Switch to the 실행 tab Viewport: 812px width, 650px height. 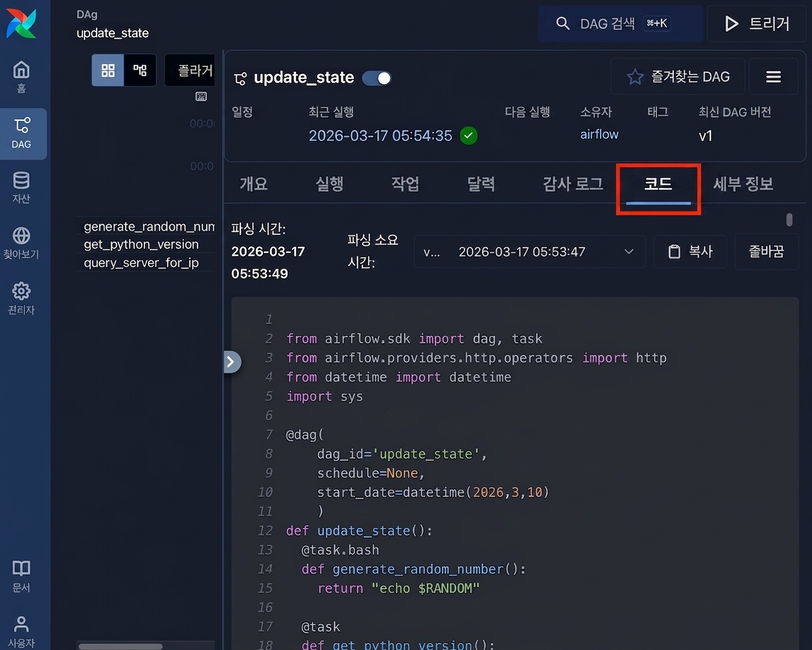pos(329,184)
